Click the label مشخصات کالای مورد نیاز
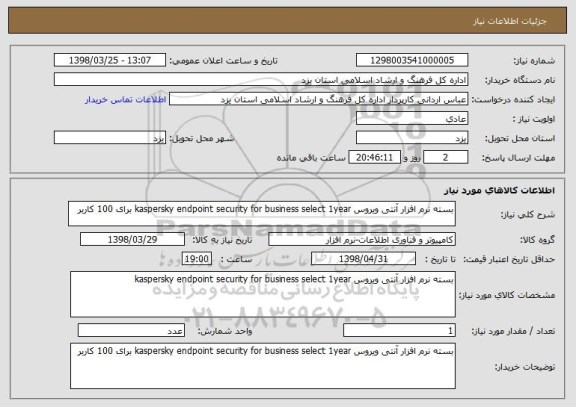 (507, 295)
